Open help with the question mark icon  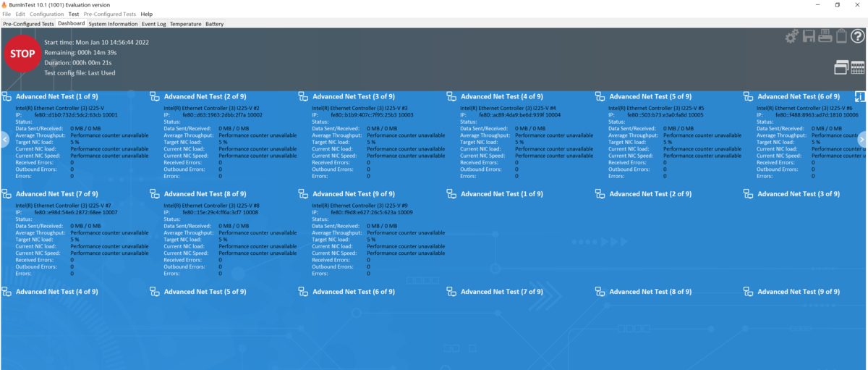tap(857, 36)
